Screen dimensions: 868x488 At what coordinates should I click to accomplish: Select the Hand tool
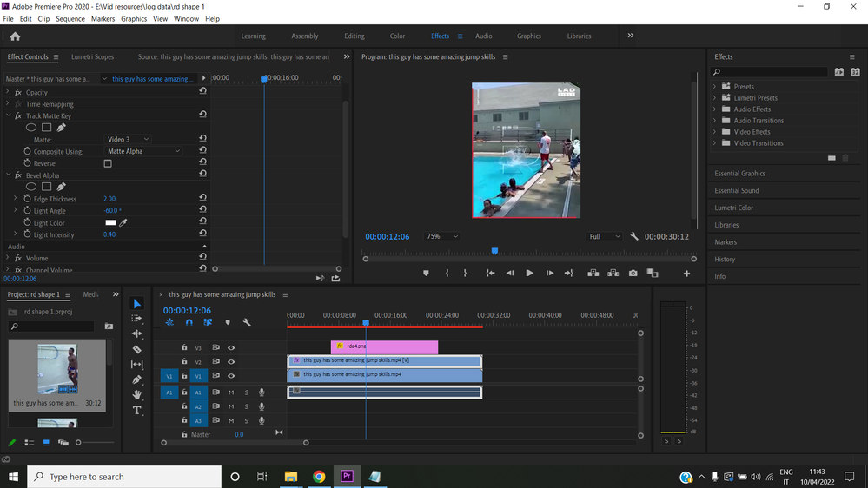coord(136,395)
